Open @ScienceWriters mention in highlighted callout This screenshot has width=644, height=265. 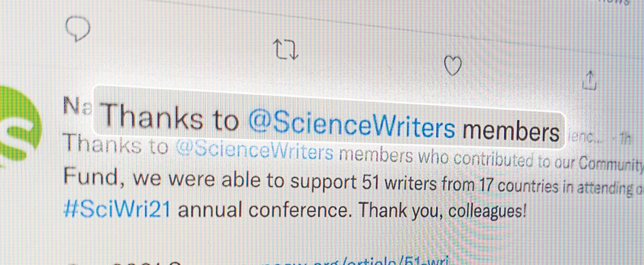pyautogui.click(x=352, y=124)
